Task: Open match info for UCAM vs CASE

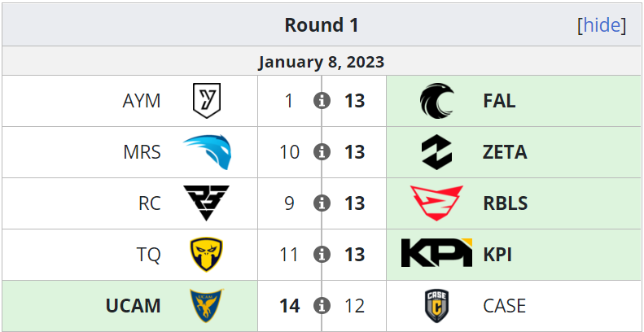Action: pos(322,306)
